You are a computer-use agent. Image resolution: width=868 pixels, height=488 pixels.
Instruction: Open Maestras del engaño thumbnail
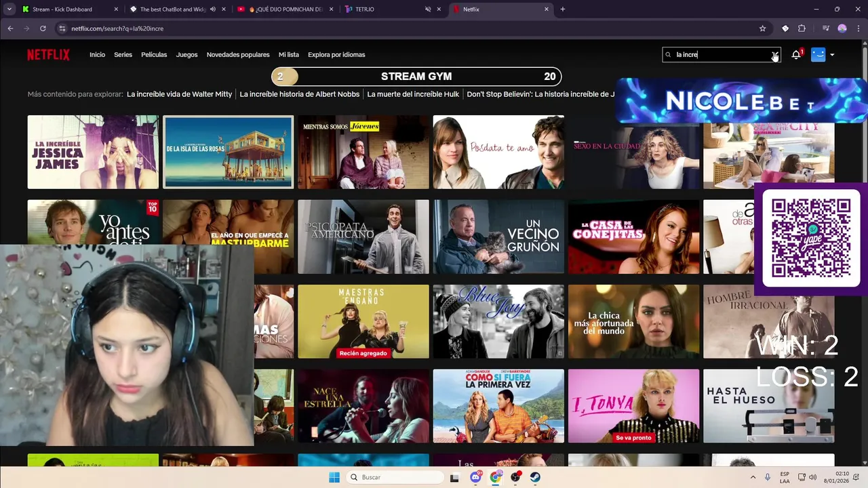click(x=363, y=321)
